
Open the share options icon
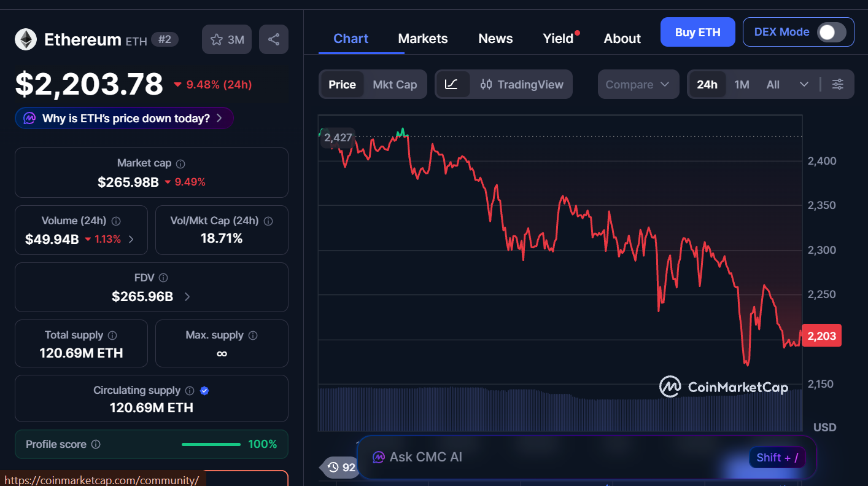(273, 39)
